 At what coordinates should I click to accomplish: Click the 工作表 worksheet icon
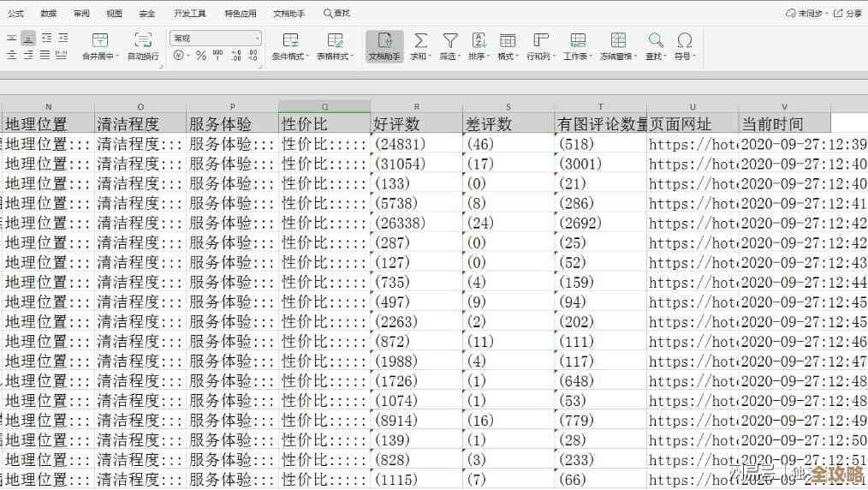578,40
